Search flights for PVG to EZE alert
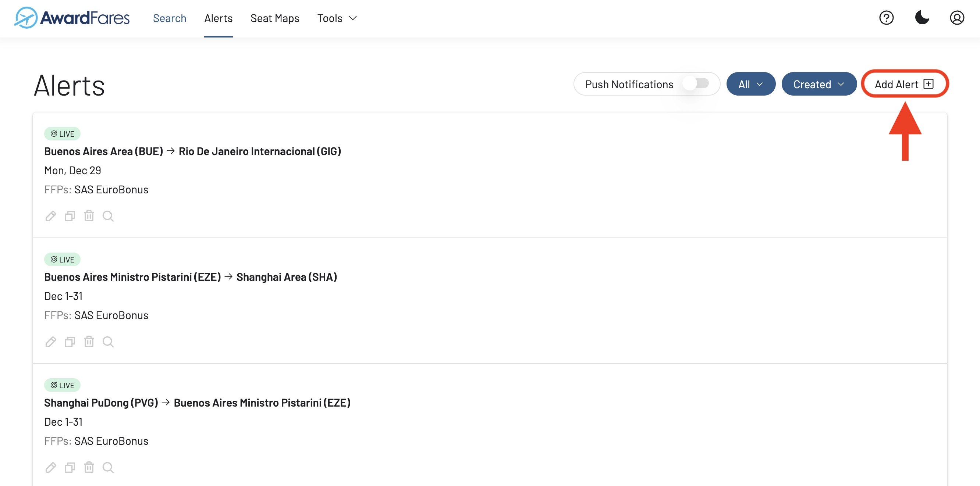This screenshot has width=980, height=486. tap(108, 467)
